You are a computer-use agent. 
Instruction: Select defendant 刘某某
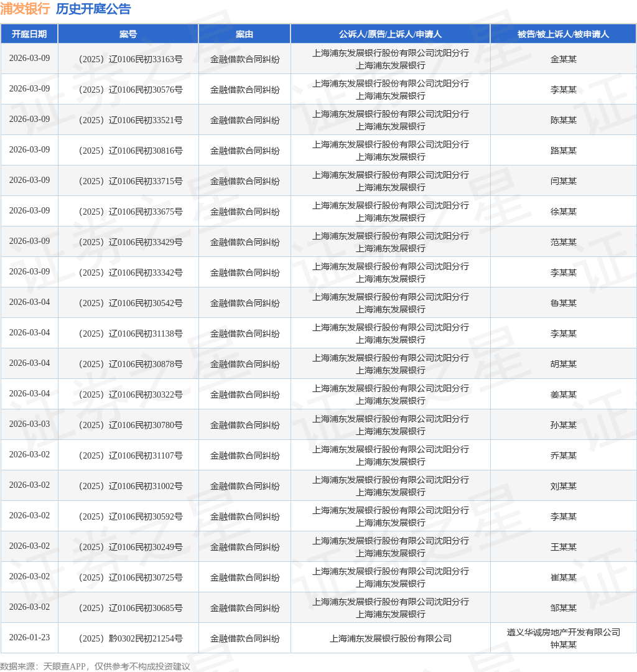(x=564, y=485)
